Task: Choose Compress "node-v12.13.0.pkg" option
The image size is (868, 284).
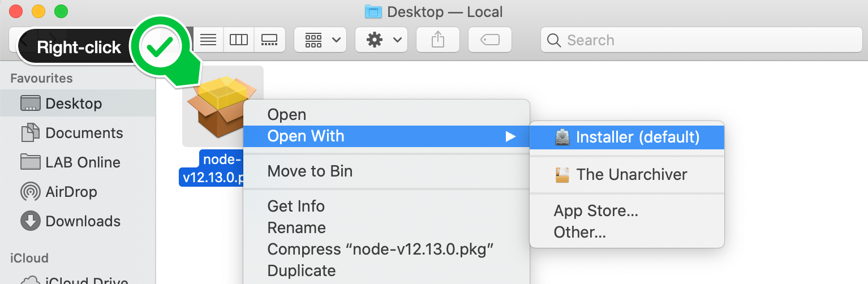Action: 381,249
